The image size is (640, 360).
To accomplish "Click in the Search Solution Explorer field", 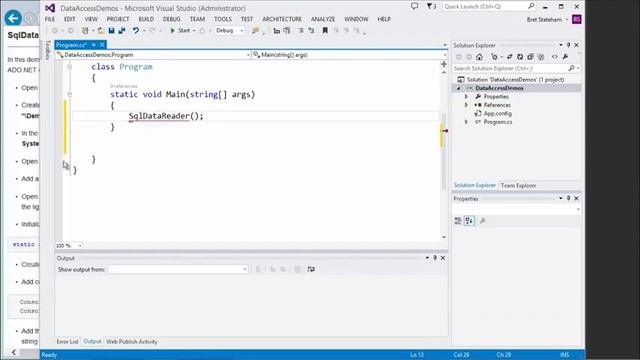I will pos(516,69).
